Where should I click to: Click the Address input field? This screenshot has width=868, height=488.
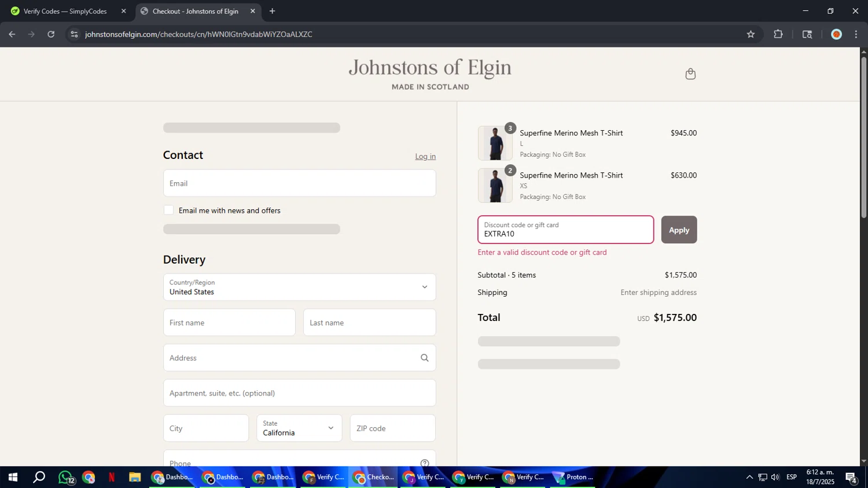click(300, 358)
